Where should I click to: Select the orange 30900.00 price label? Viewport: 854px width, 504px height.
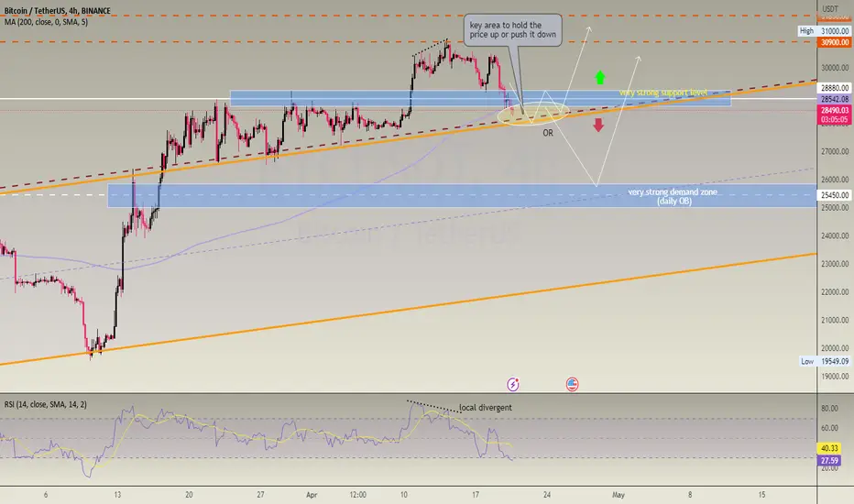(835, 42)
